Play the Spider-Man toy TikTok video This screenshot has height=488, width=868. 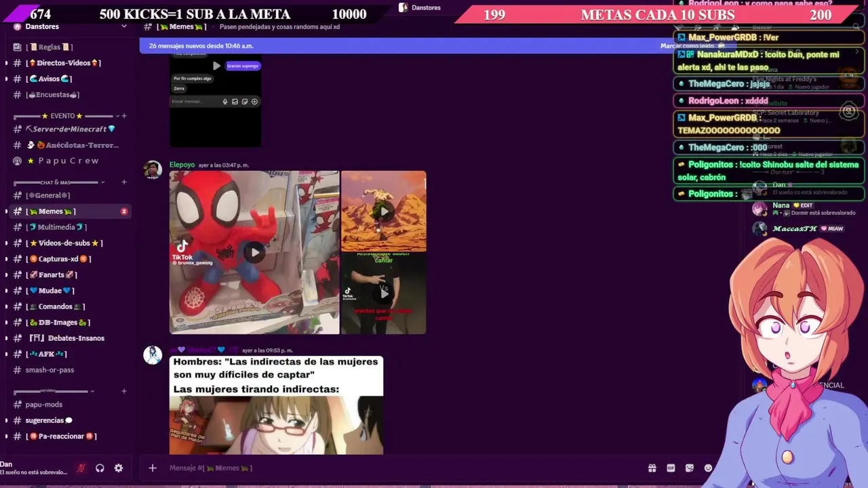[x=254, y=253]
